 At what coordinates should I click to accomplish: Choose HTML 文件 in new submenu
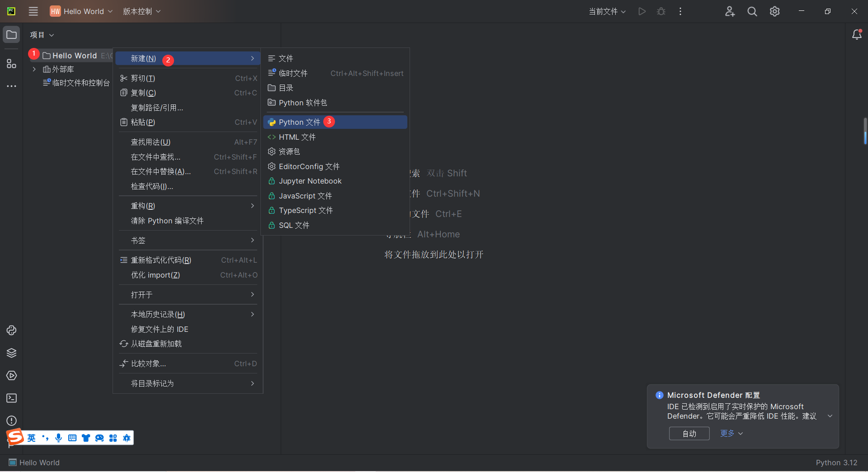click(335, 137)
